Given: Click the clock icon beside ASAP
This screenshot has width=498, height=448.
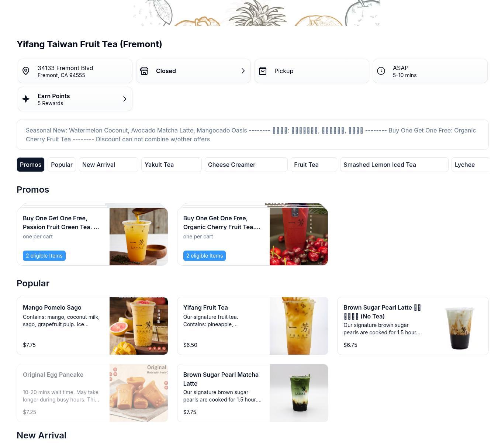Looking at the screenshot, I should 381,71.
